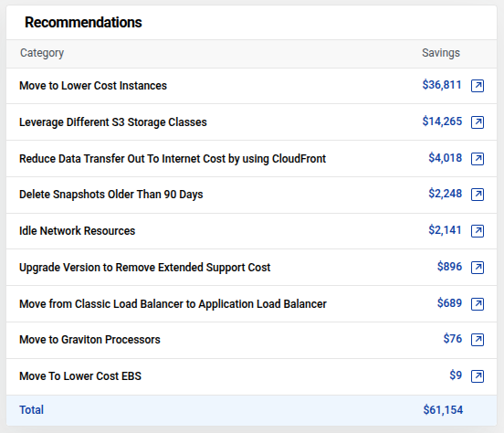Click the Savings column header
The height and width of the screenshot is (433, 504).
pyautogui.click(x=441, y=53)
